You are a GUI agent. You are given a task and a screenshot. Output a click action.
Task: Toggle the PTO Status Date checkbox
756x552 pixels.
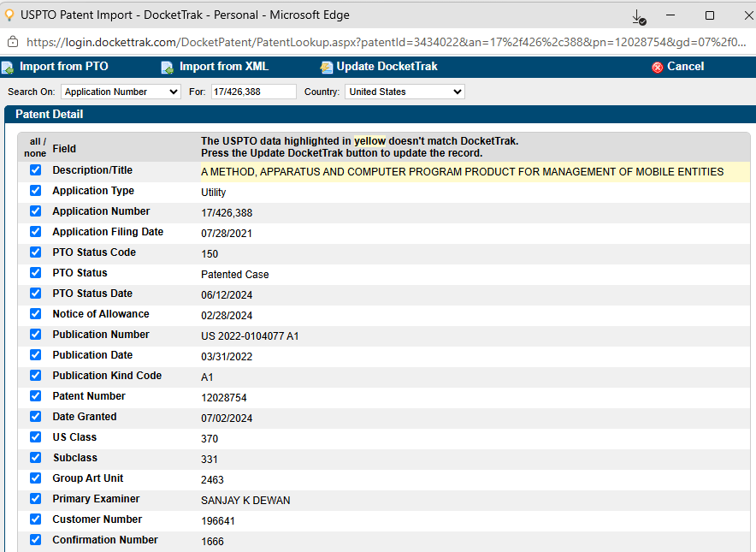coord(35,294)
